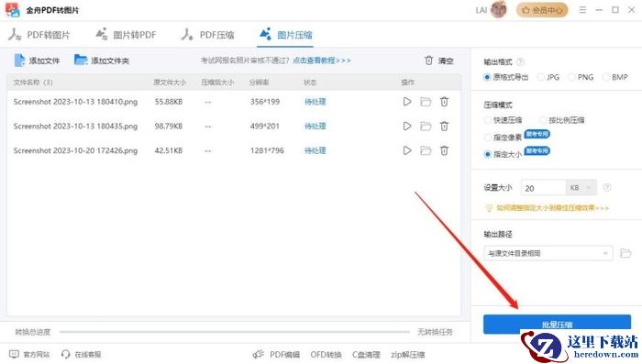Open 官方网站 official website
Image resolution: width=642 pixels, height=364 pixels.
29,354
